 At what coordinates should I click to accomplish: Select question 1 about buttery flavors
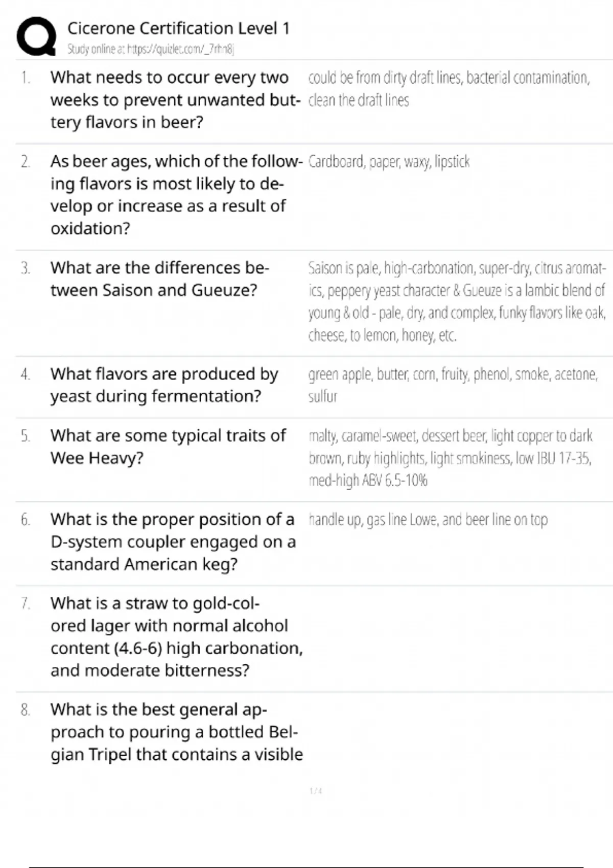point(174,100)
